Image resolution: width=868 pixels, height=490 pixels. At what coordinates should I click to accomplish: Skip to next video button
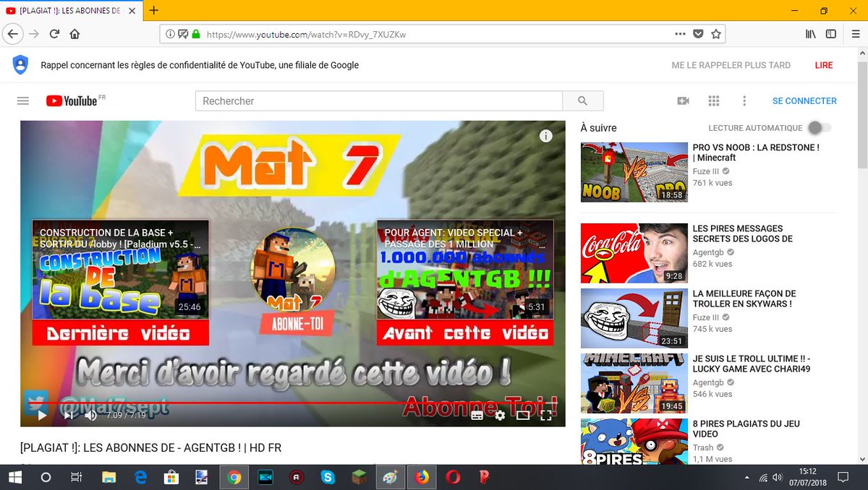click(x=68, y=415)
